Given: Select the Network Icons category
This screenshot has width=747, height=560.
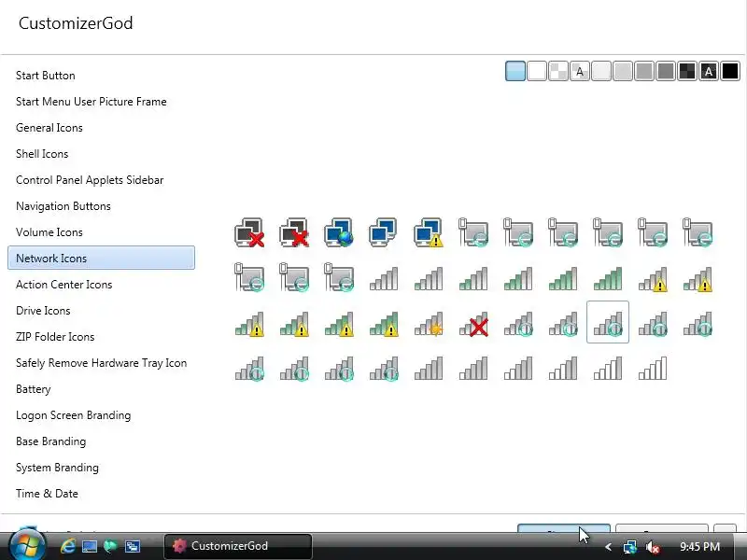Looking at the screenshot, I should [x=101, y=259].
